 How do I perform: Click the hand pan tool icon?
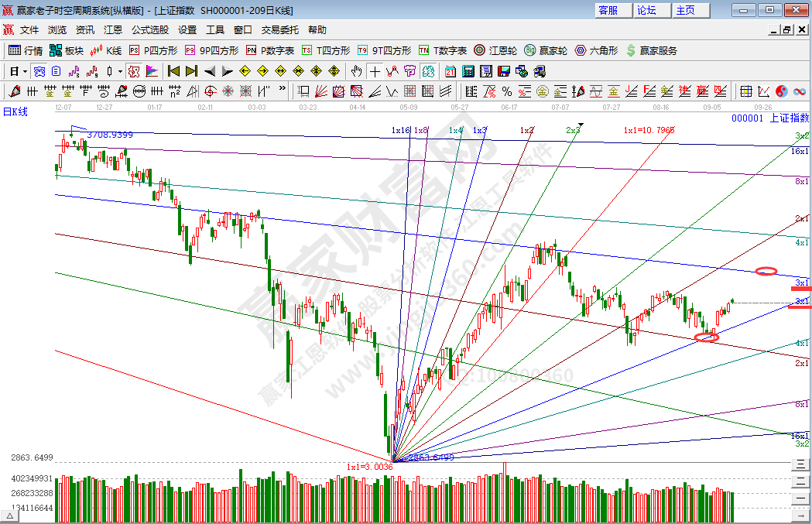click(356, 71)
